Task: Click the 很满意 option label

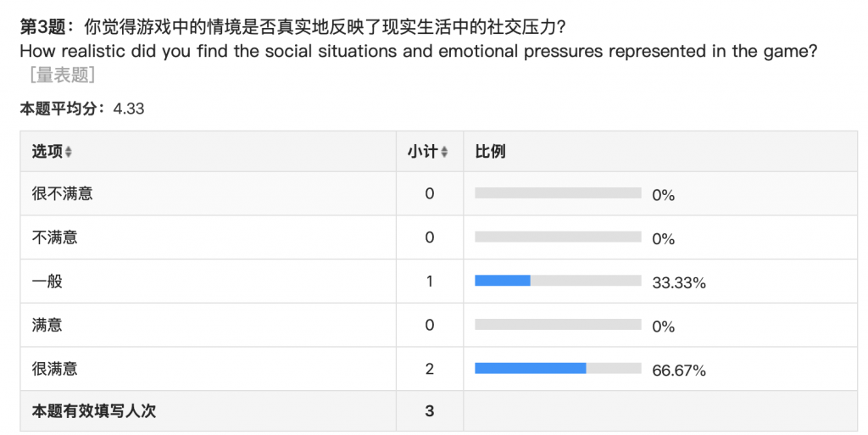Action: 55,368
